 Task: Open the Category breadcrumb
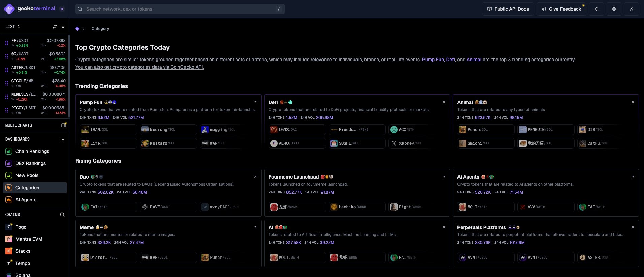click(x=100, y=29)
